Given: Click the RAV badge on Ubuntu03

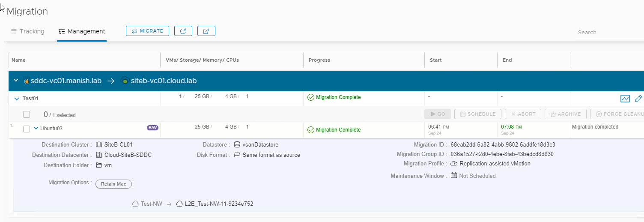Looking at the screenshot, I should [152, 128].
